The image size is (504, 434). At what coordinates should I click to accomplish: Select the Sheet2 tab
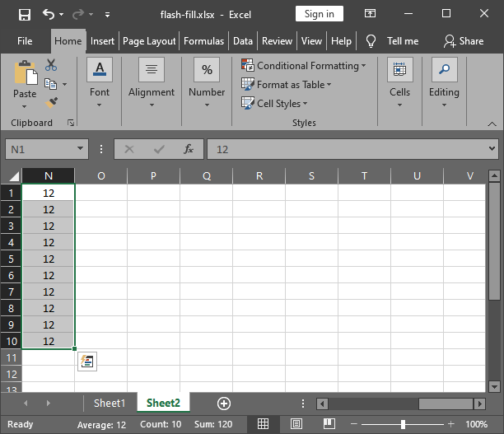[163, 403]
